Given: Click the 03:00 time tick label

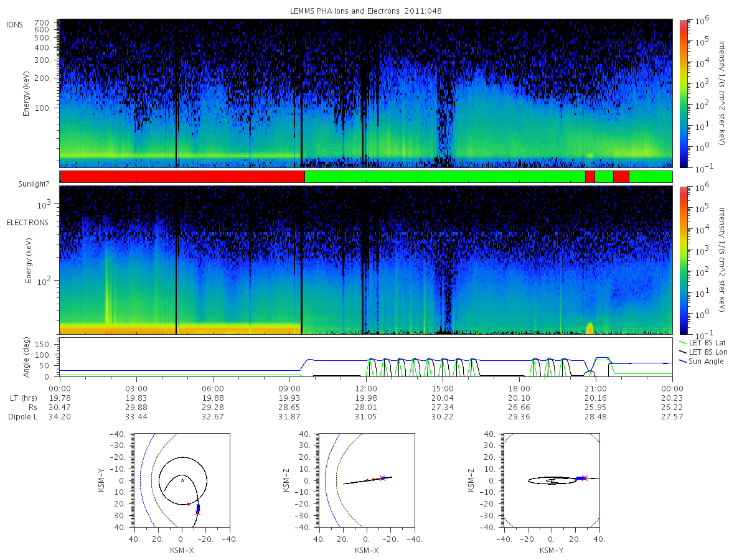Looking at the screenshot, I should [x=136, y=389].
